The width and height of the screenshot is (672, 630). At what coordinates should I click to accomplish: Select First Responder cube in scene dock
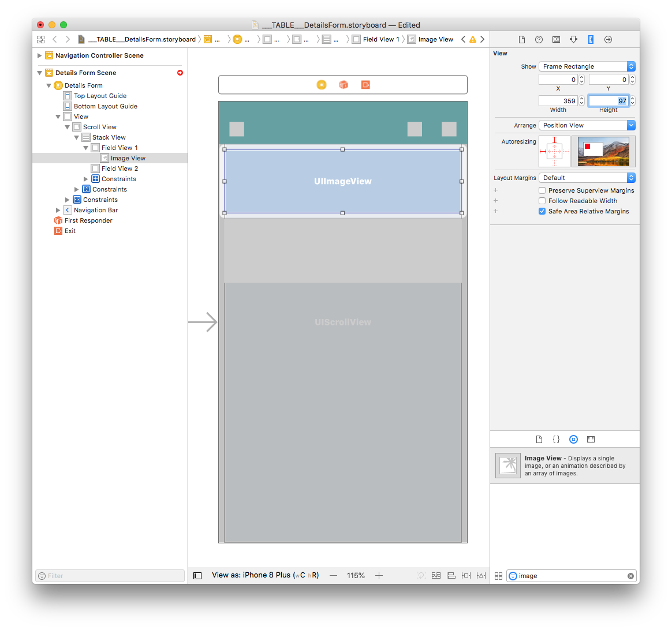[344, 85]
